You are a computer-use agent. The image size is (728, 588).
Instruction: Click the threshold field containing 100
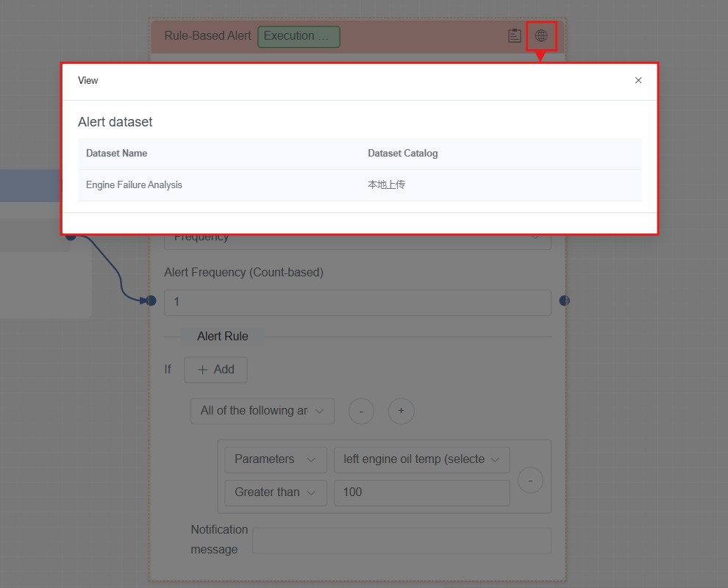pos(421,492)
